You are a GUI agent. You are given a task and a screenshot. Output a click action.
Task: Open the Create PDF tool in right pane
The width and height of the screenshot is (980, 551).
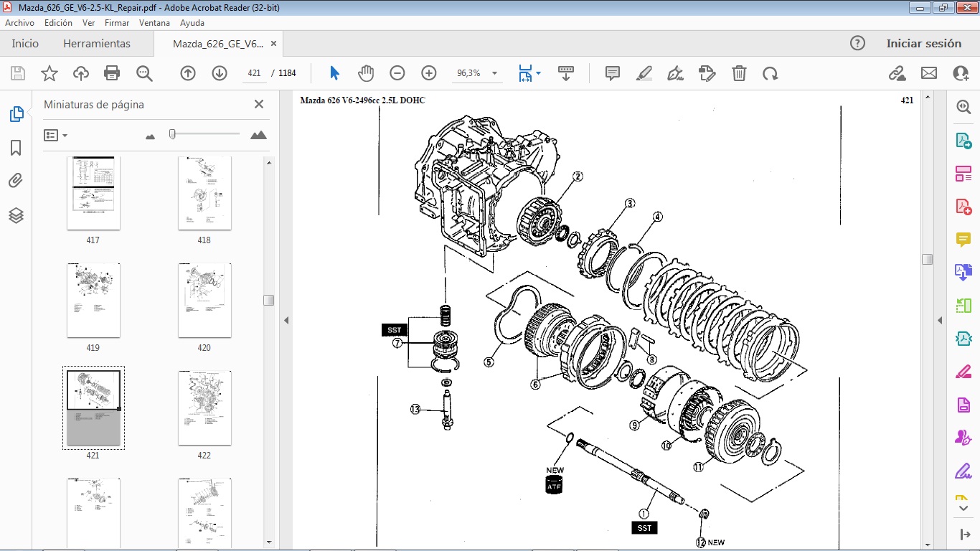tap(963, 206)
